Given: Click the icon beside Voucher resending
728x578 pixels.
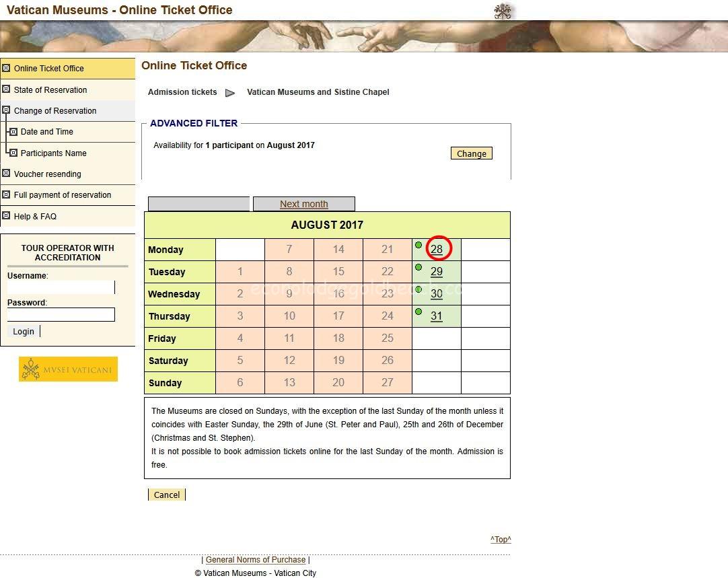Looking at the screenshot, I should coord(6,173).
